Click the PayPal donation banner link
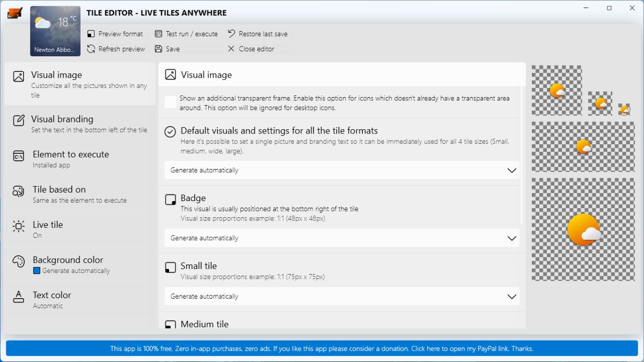Image resolution: width=644 pixels, height=362 pixels. (321, 349)
